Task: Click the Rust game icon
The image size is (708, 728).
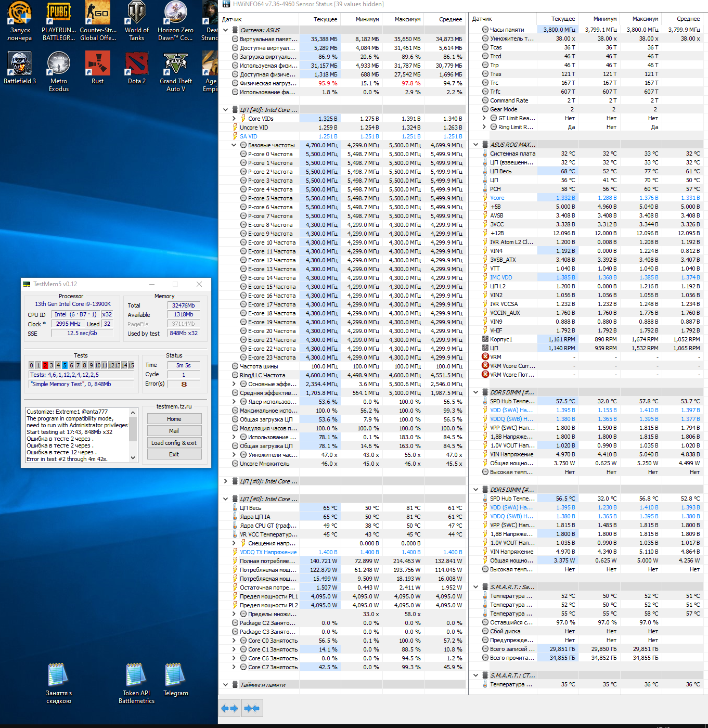Action: tap(98, 68)
